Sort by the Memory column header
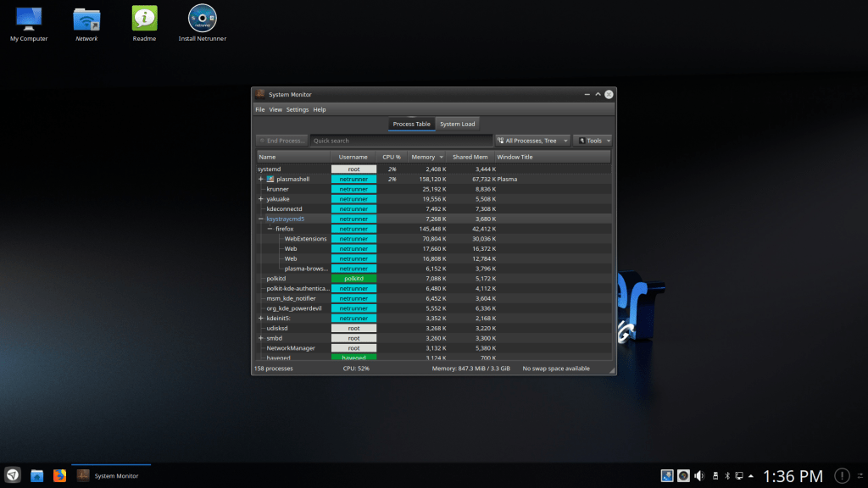The height and width of the screenshot is (488, 868). (x=426, y=157)
